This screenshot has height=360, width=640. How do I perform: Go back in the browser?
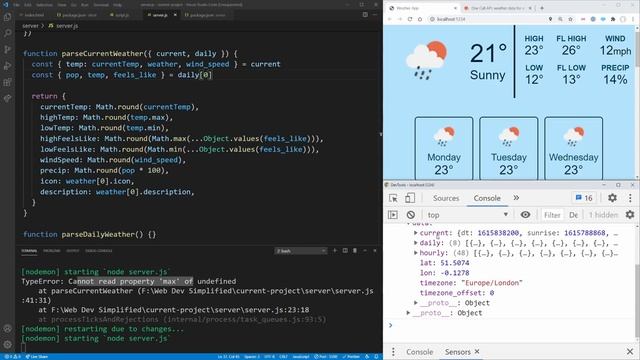389,19
